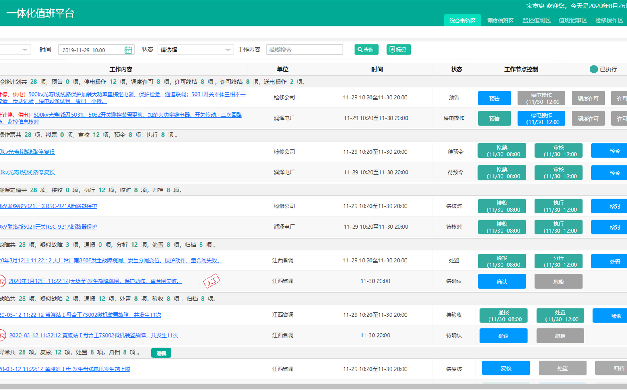Click the green 处置 (11/30 12:00) button
Screen dimensions: 627x390
coord(560,315)
